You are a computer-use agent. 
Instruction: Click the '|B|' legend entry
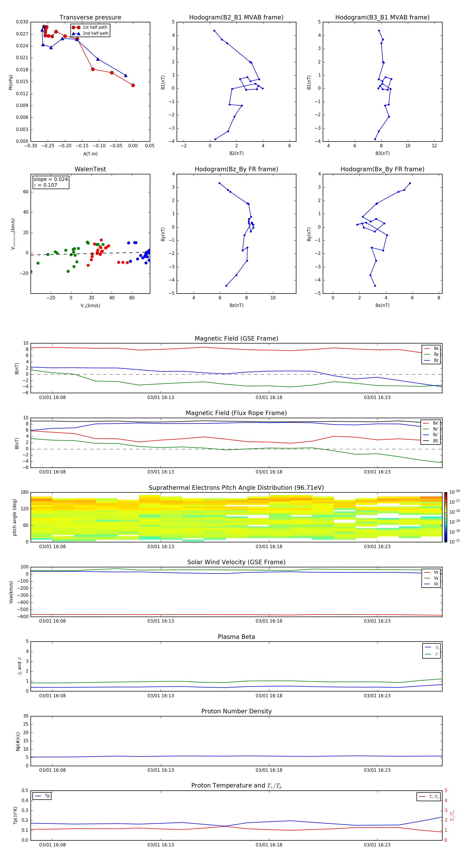click(431, 441)
